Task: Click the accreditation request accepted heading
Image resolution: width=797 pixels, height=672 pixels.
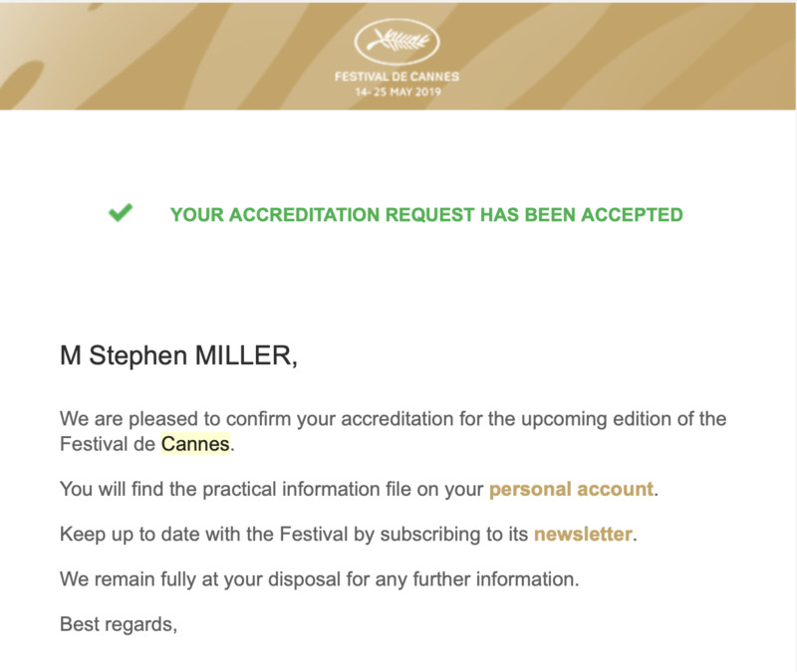Action: point(426,215)
